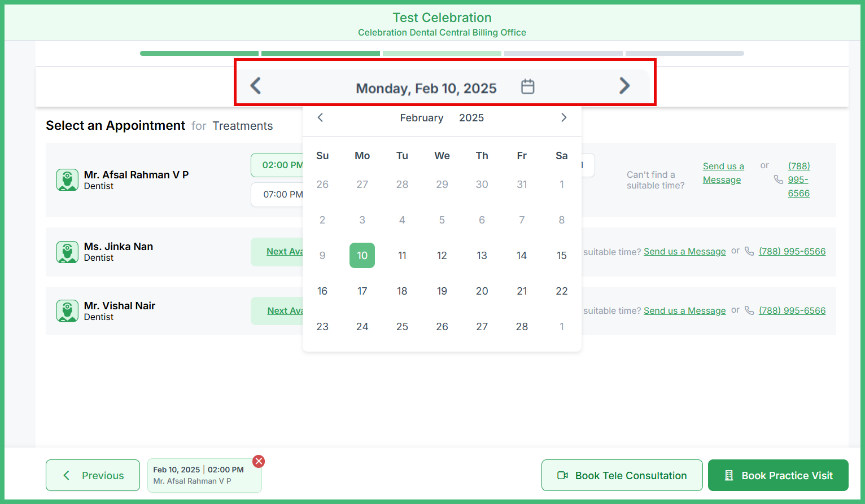Advance to the next day using right chevron
The height and width of the screenshot is (504, 865).
coord(624,86)
